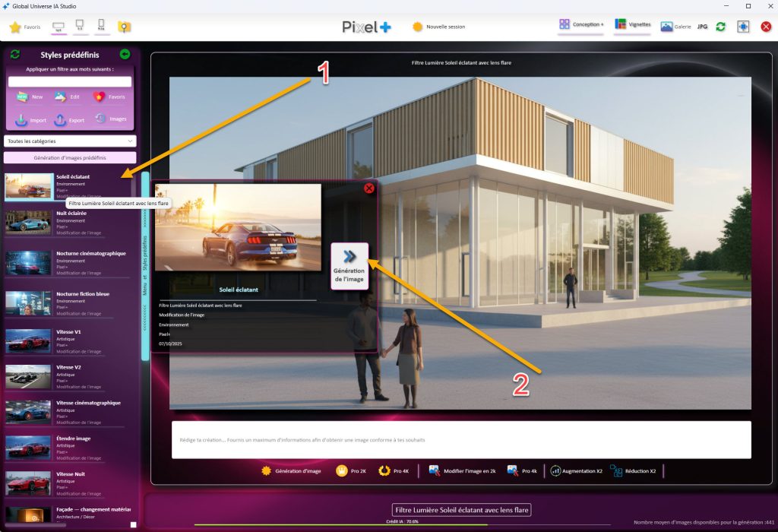Click the fullscreen fit icon in top bar
The height and width of the screenshot is (532, 778).
pos(743,27)
